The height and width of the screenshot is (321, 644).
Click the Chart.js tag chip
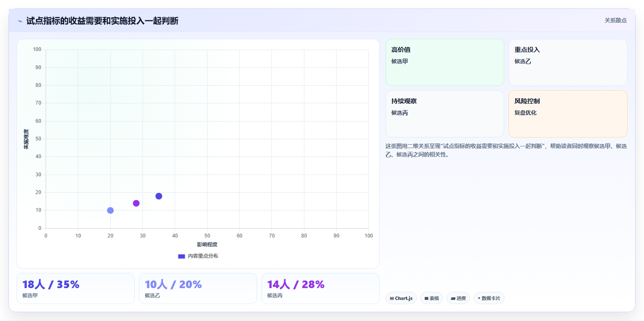tap(401, 298)
